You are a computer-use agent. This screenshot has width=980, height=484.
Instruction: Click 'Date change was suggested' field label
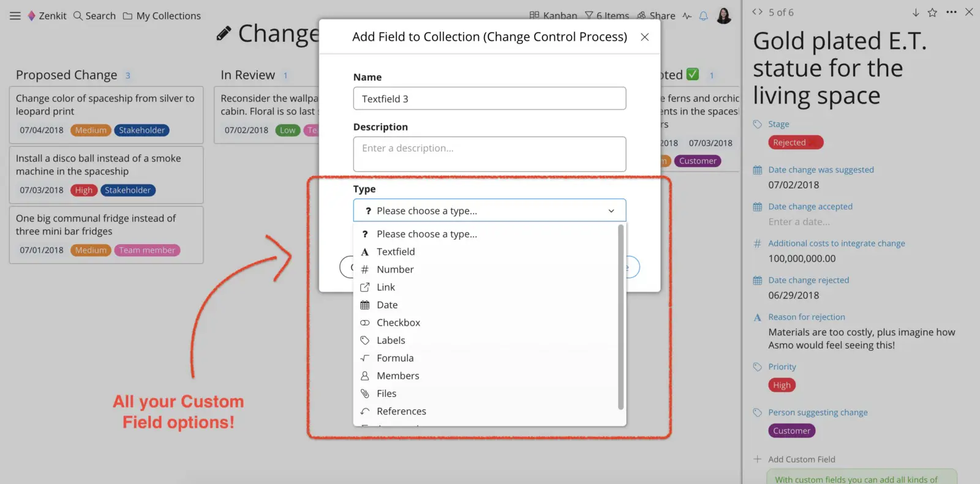(821, 169)
